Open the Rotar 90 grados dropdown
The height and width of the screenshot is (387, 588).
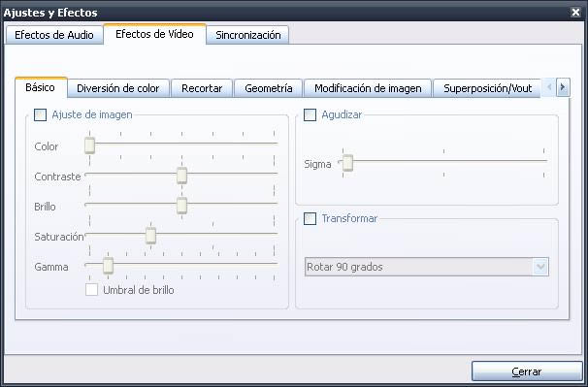click(x=427, y=267)
